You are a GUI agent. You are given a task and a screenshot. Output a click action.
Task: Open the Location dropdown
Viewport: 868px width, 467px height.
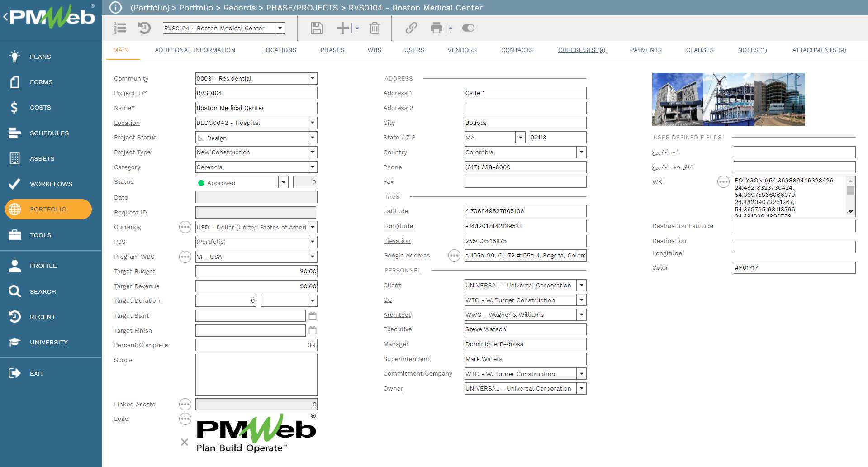313,123
